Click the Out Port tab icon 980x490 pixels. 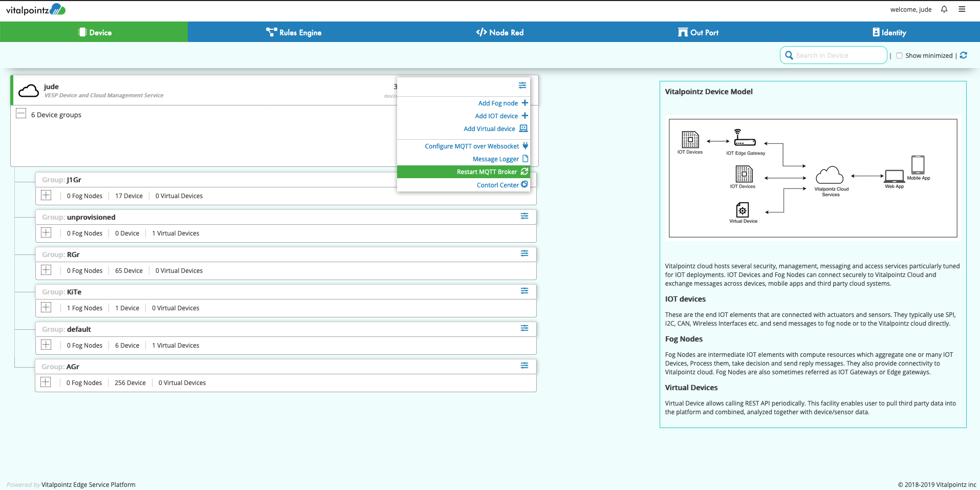point(683,32)
